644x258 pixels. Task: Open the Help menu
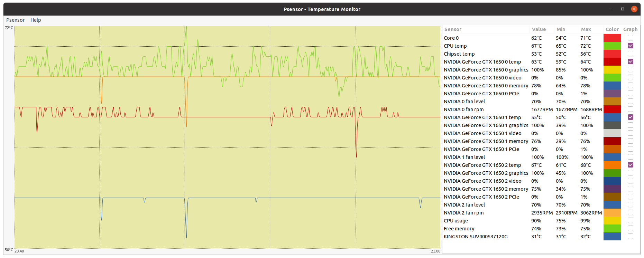click(36, 20)
